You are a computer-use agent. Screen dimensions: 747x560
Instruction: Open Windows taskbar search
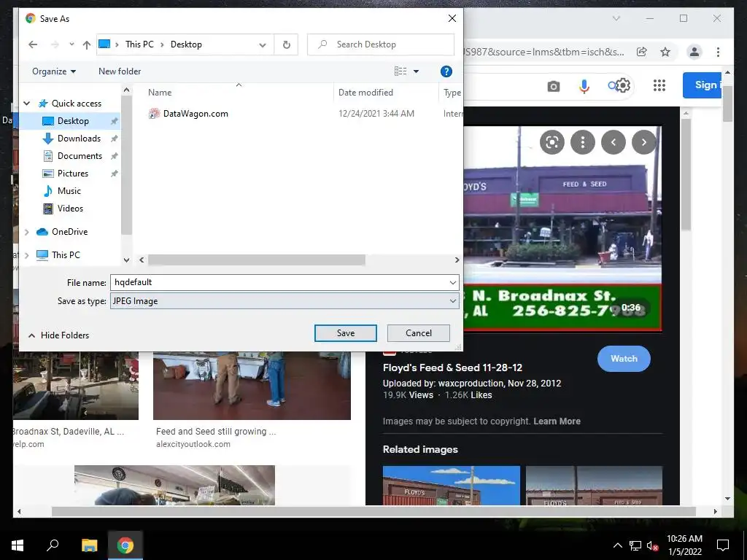(53, 545)
